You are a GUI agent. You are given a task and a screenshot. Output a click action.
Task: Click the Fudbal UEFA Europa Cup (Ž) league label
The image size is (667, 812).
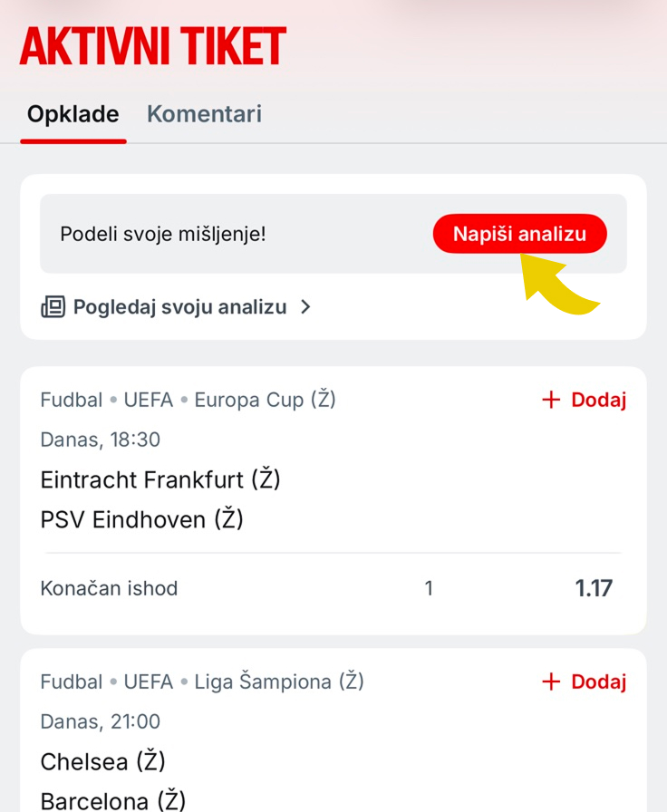(x=188, y=400)
